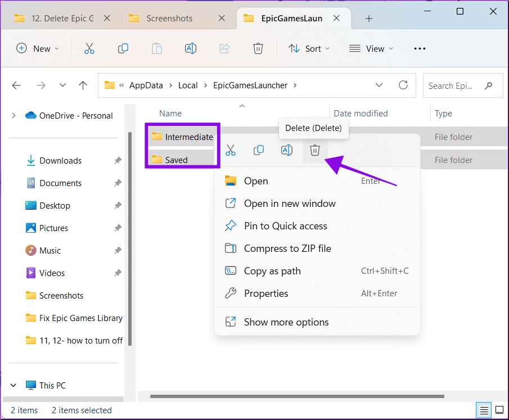Click the New button
The height and width of the screenshot is (420, 509).
click(x=38, y=49)
